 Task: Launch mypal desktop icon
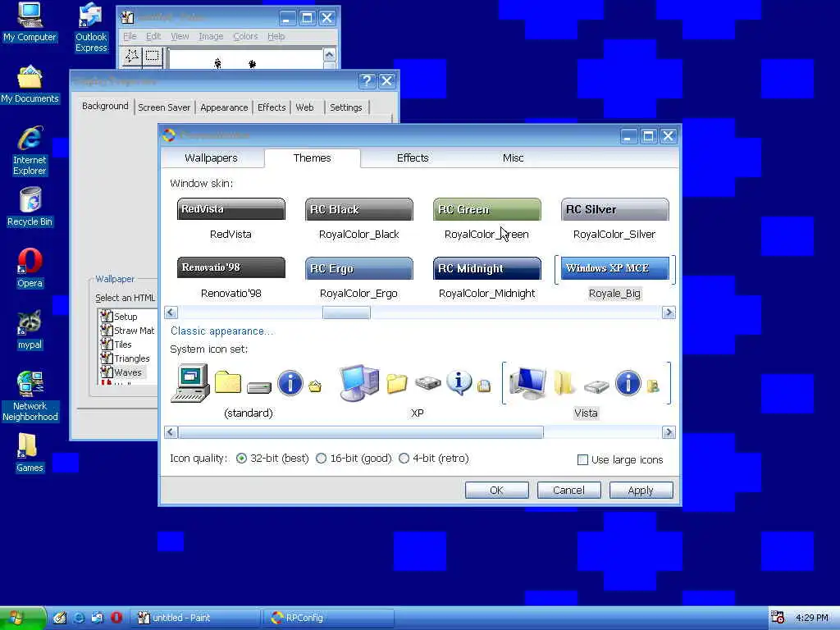pyautogui.click(x=30, y=331)
